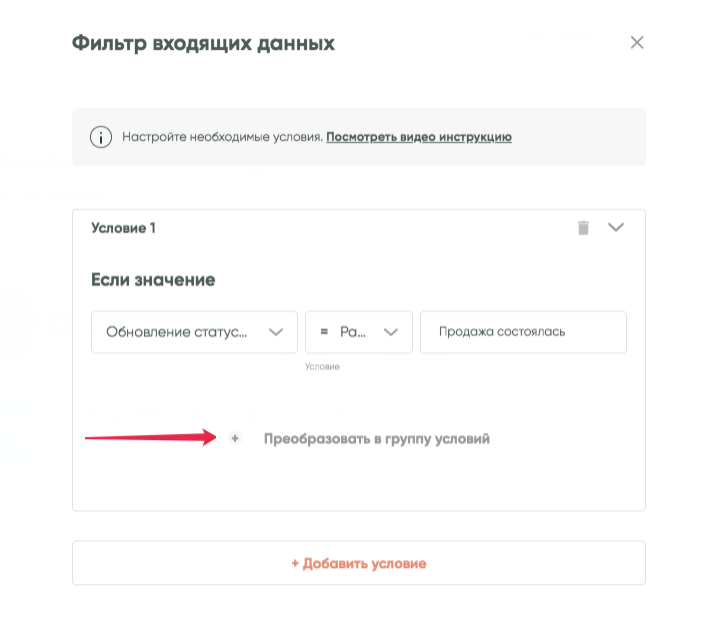Screen dimensions: 716x623
Task: Delete Условие 1 with trash icon
Action: pos(583,228)
